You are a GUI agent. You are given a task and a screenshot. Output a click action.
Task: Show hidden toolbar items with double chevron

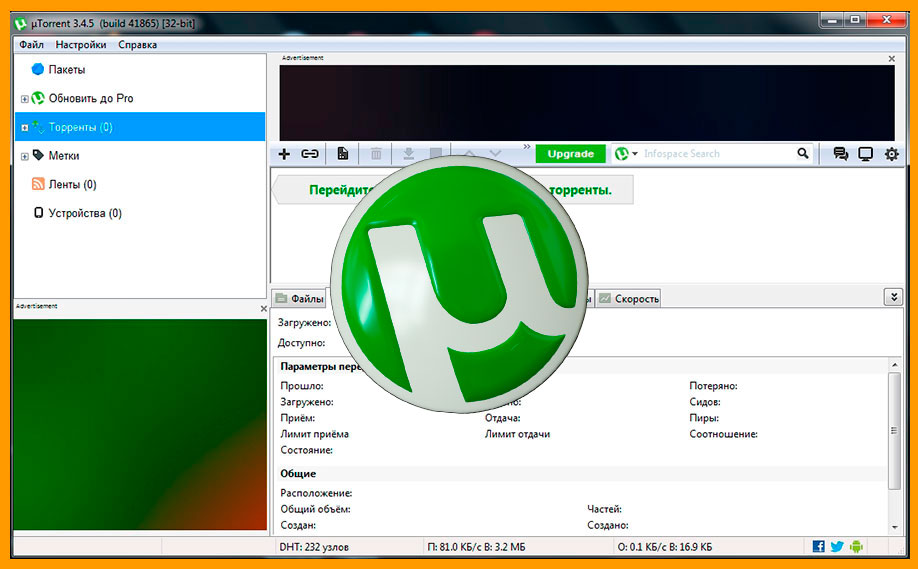coord(527,147)
